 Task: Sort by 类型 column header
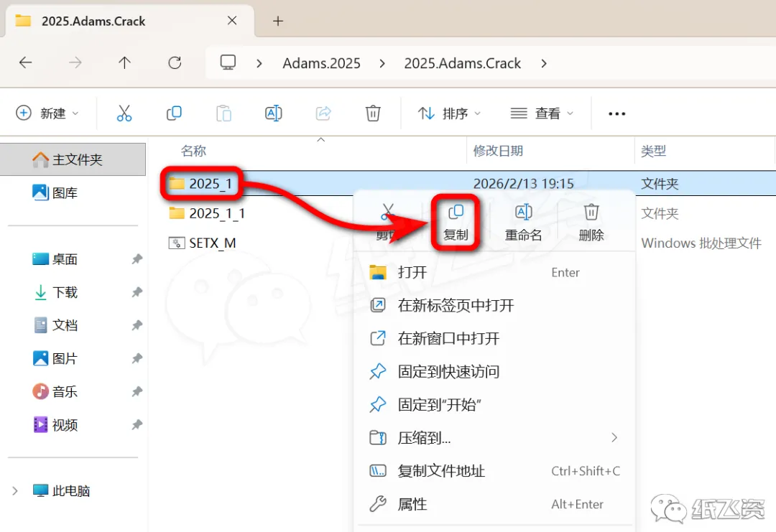[653, 151]
